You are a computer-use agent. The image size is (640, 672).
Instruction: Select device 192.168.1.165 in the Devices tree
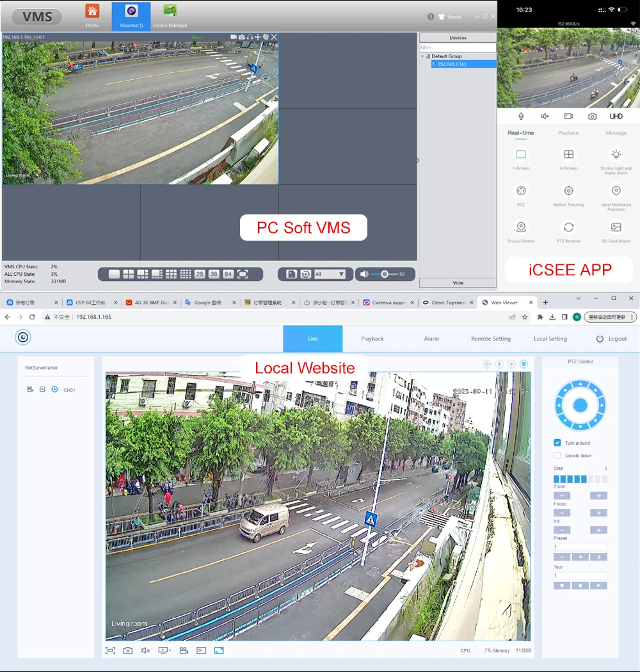coord(463,64)
